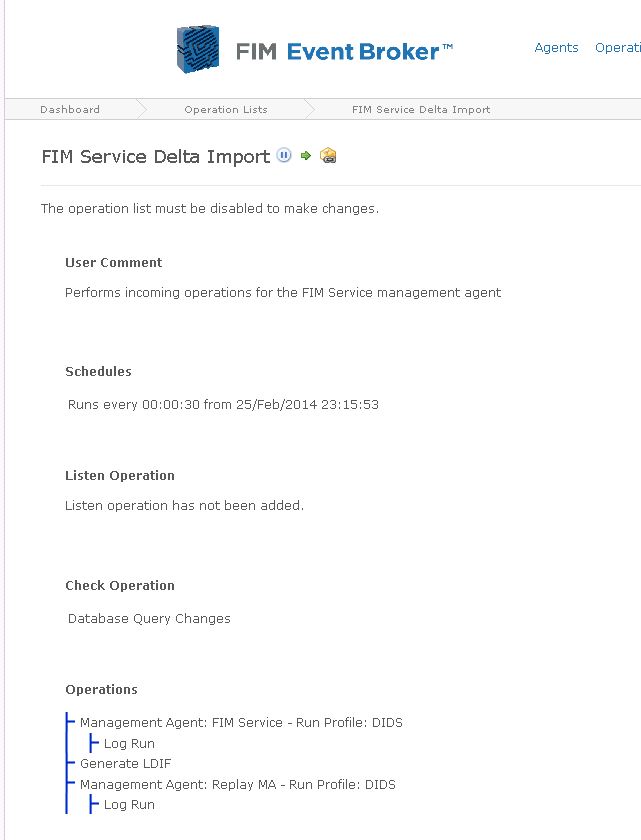Click the Schedules section heading
The image size is (641, 840).
pos(98,371)
